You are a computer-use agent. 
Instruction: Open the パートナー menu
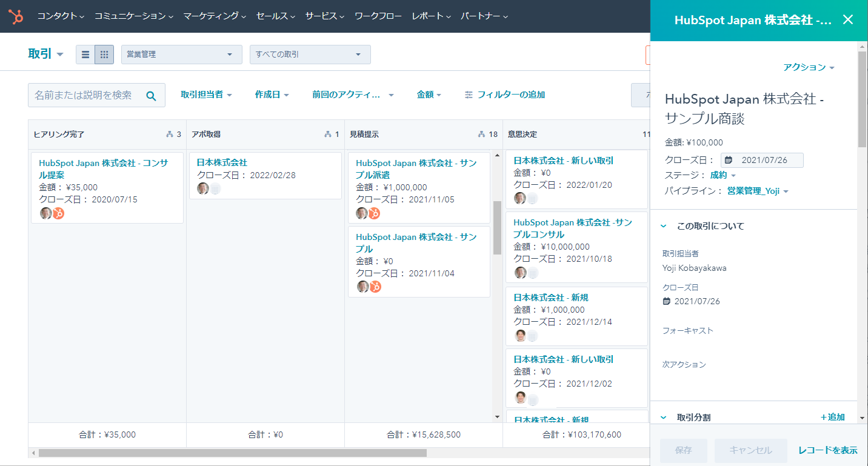(x=484, y=16)
